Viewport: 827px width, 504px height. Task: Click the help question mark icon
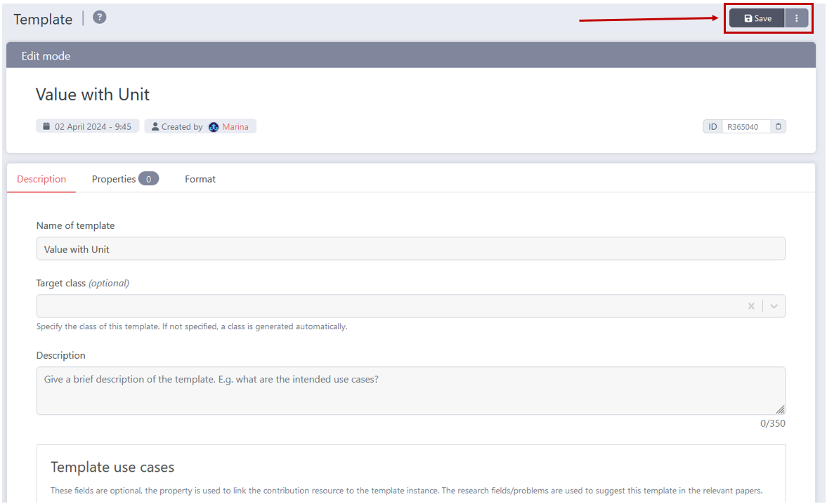pyautogui.click(x=100, y=18)
